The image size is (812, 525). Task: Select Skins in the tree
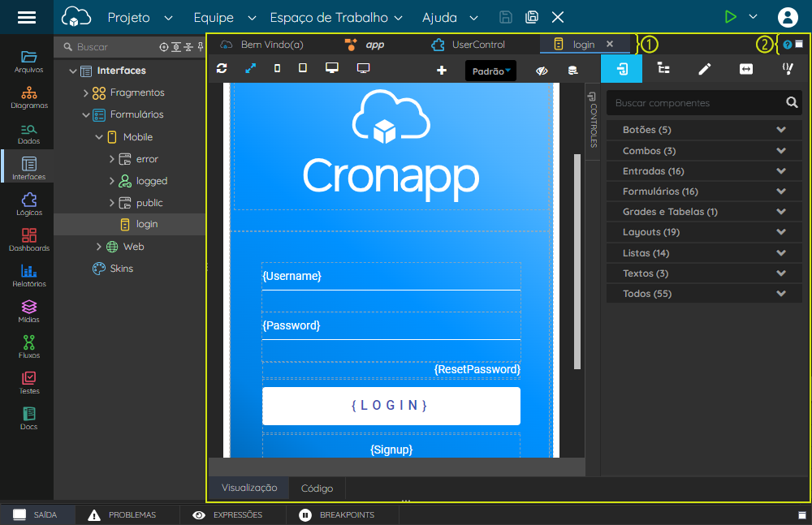121,269
